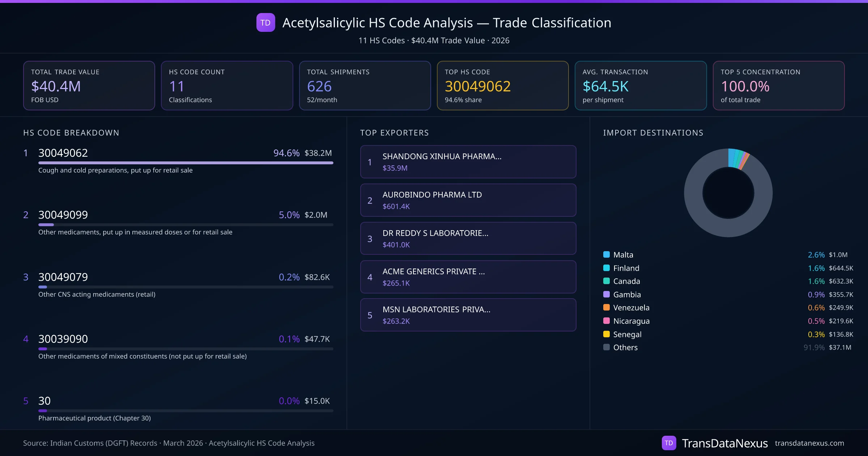This screenshot has height=456, width=868.
Task: Select the Avg. Transaction stat card
Action: pos(640,85)
